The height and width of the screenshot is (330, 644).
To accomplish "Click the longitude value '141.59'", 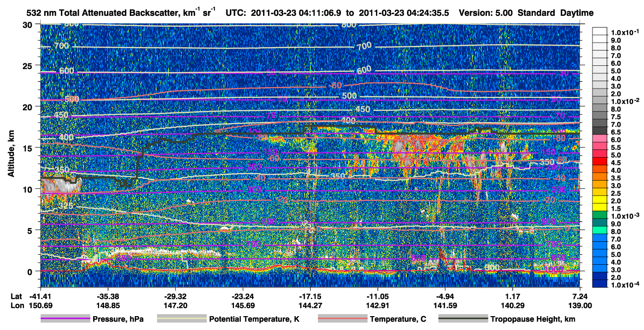I will (x=445, y=305).
